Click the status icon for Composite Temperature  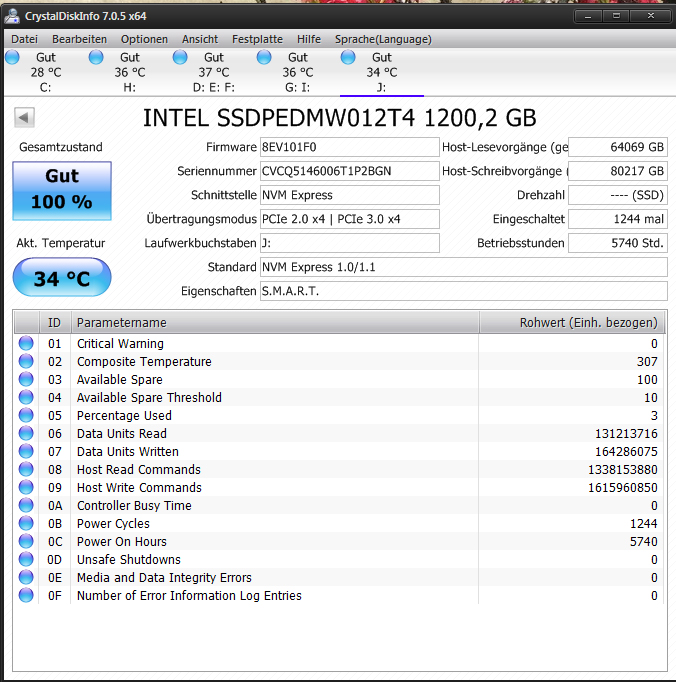click(x=26, y=361)
